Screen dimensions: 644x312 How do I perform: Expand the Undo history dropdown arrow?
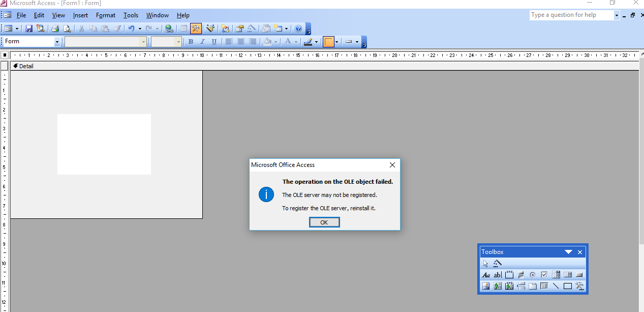[x=139, y=29]
